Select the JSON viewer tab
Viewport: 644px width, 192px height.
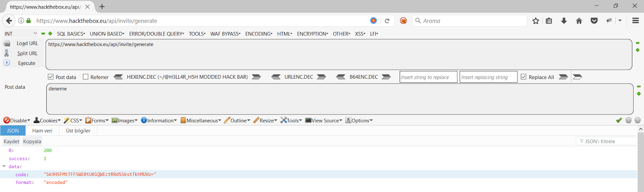13,131
